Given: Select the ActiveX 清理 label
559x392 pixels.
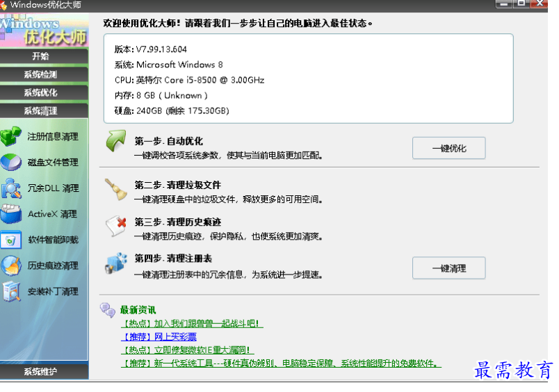Looking at the screenshot, I should tap(52, 214).
